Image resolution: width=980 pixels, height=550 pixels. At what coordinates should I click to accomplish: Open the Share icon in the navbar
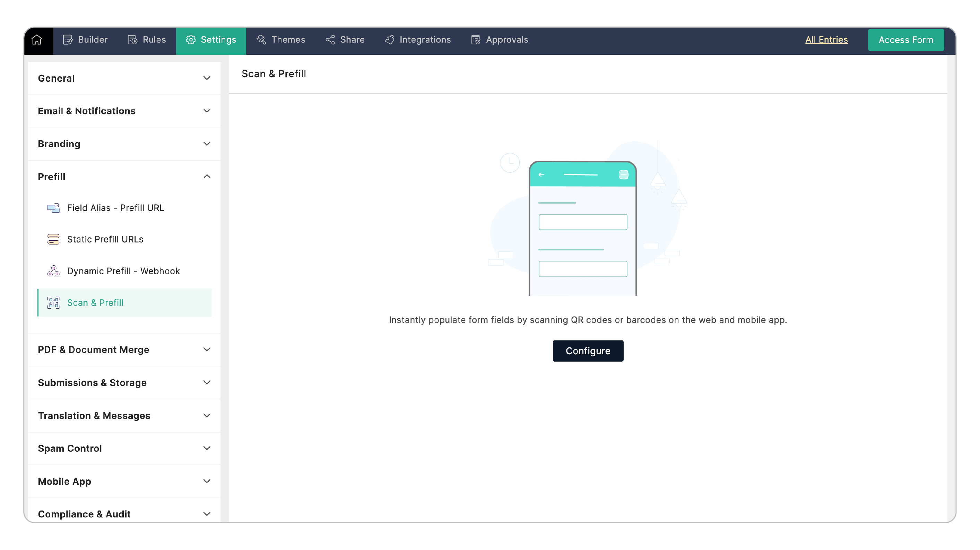click(x=330, y=39)
